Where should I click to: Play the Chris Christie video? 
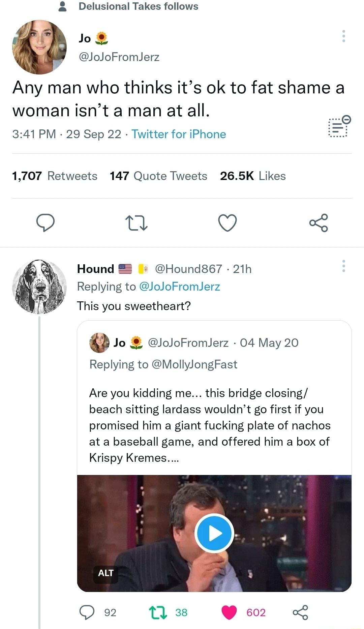pyautogui.click(x=214, y=533)
